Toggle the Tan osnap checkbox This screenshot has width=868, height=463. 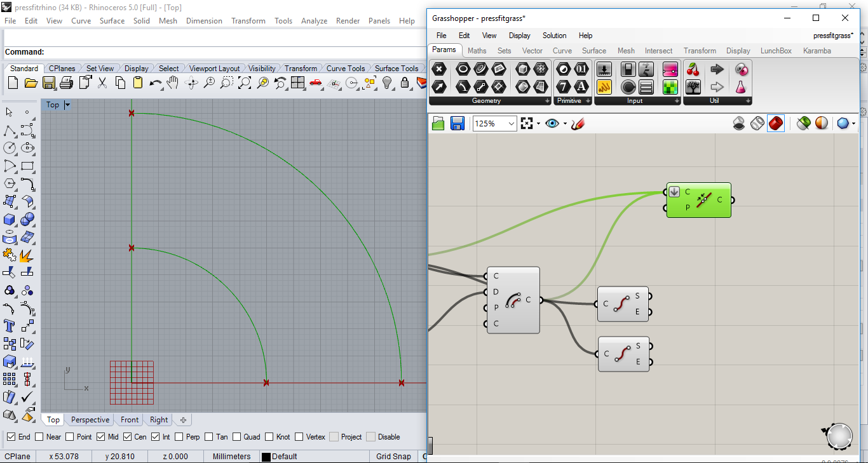(x=209, y=437)
